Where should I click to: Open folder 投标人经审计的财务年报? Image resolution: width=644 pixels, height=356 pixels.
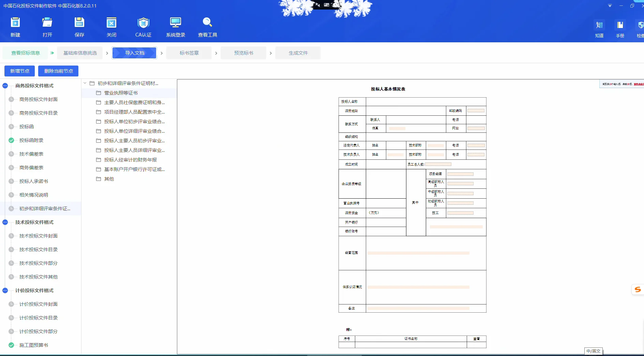point(131,160)
